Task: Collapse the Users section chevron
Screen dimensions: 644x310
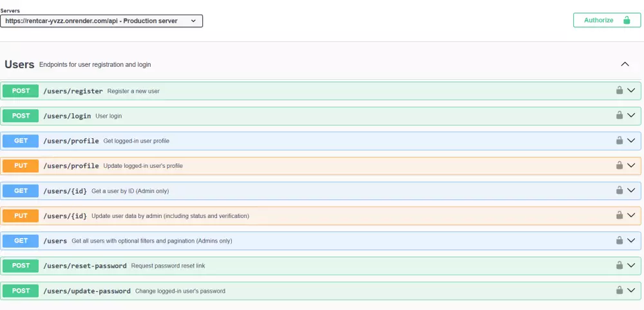Action: coord(625,64)
